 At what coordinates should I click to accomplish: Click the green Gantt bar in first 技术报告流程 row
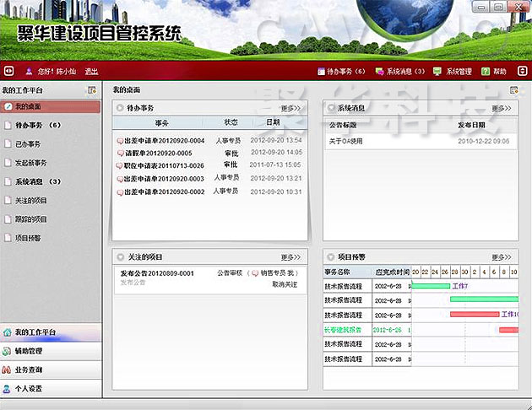tap(430, 286)
